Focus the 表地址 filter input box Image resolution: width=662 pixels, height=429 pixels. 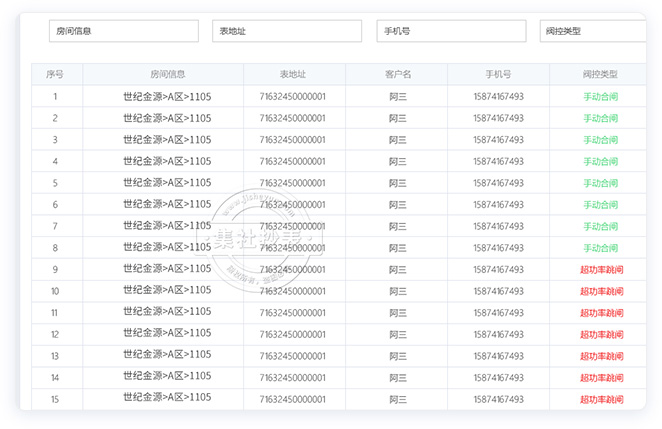pos(287,31)
